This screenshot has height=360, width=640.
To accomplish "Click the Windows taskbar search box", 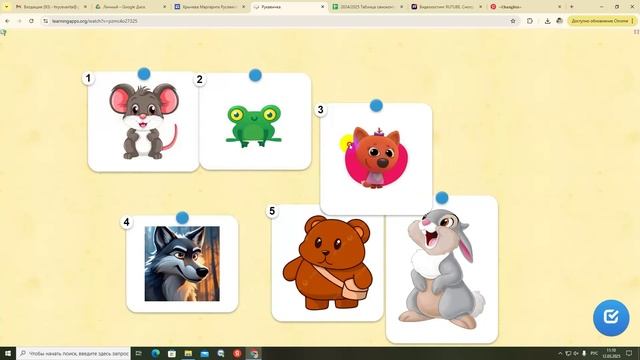I will click(73, 353).
